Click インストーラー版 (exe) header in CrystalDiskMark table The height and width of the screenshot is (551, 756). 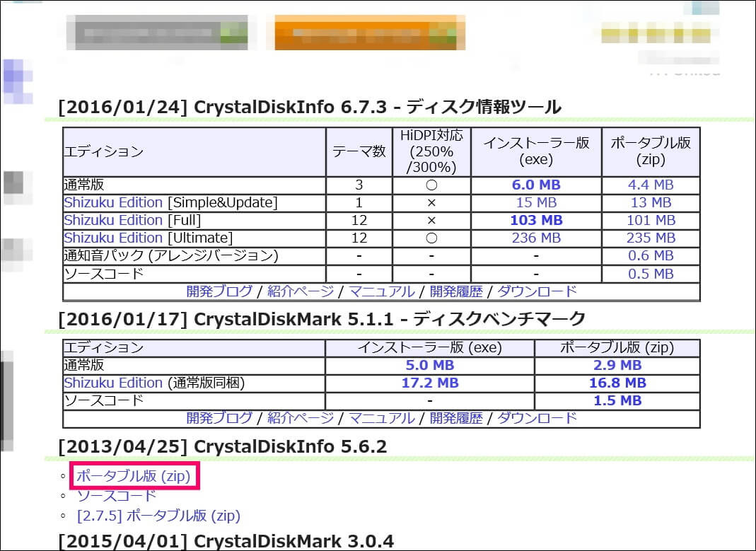pyautogui.click(x=429, y=347)
